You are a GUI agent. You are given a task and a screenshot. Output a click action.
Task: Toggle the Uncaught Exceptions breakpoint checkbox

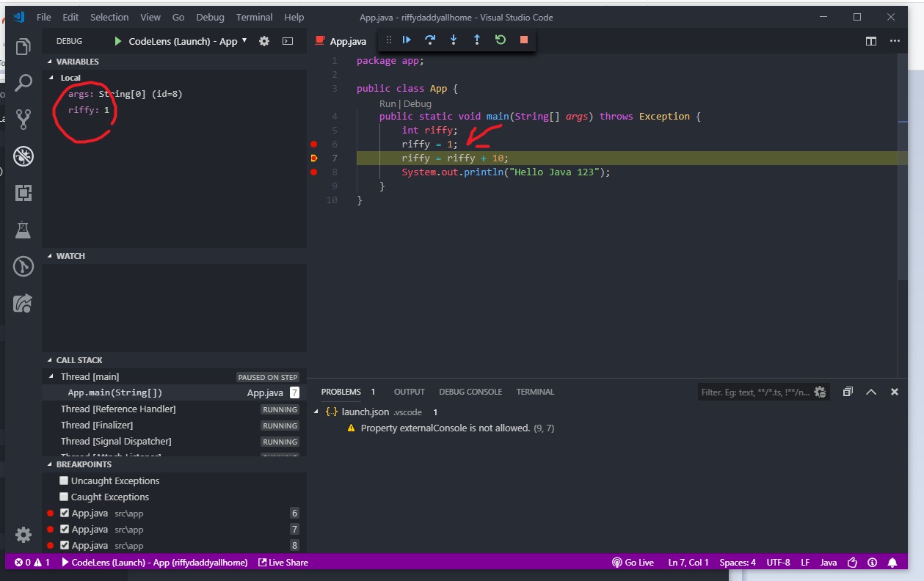point(65,480)
